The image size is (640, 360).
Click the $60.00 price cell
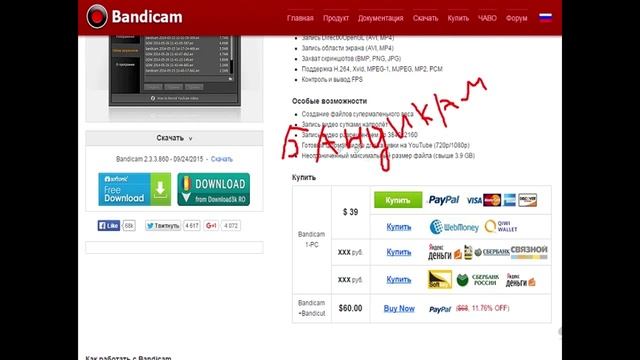351,308
